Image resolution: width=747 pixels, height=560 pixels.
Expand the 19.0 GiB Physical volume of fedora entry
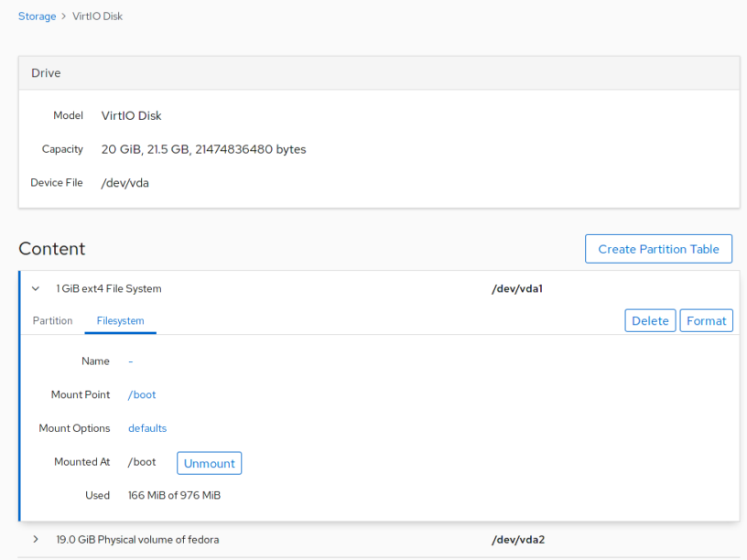click(x=35, y=539)
